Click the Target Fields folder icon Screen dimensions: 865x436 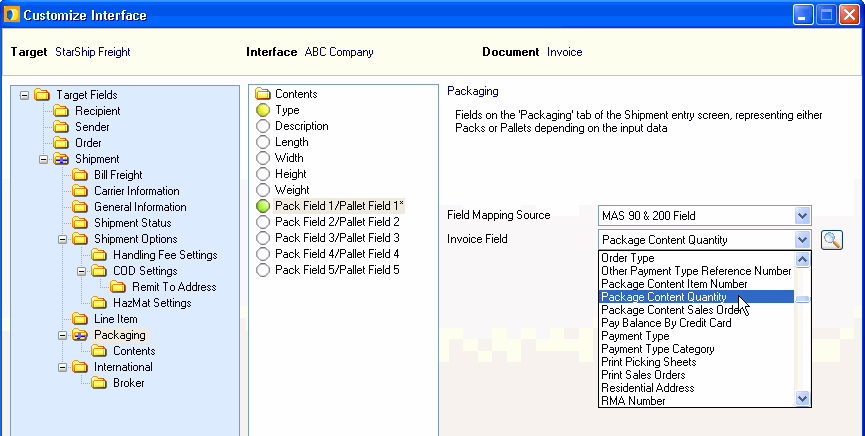pos(42,95)
